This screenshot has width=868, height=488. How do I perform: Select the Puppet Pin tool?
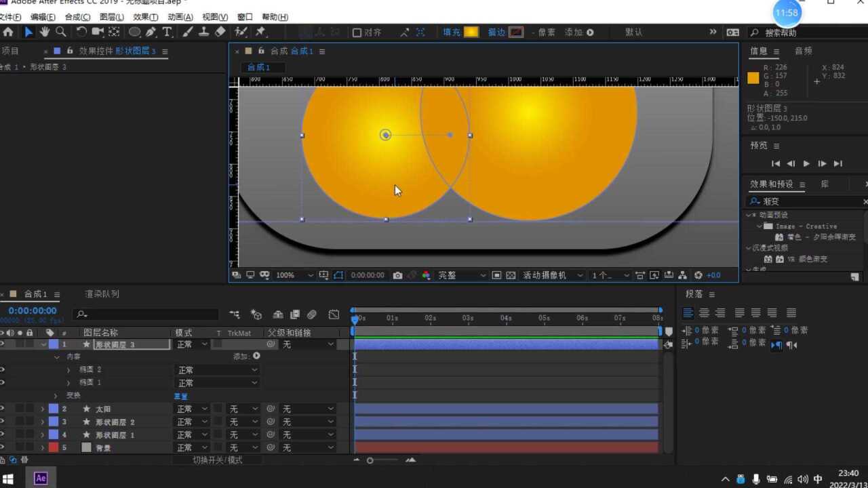click(260, 32)
